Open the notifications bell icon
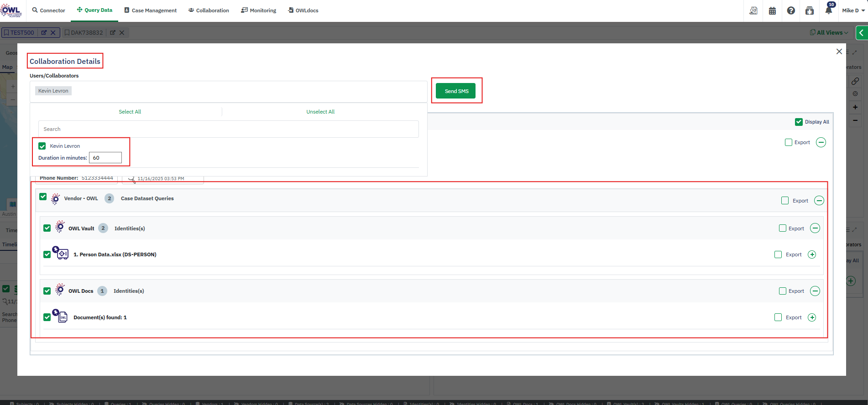This screenshot has height=405, width=868. coord(828,10)
